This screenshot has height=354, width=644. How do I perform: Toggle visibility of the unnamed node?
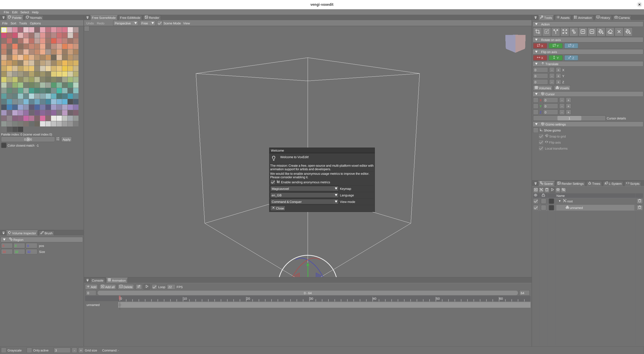[x=536, y=208]
